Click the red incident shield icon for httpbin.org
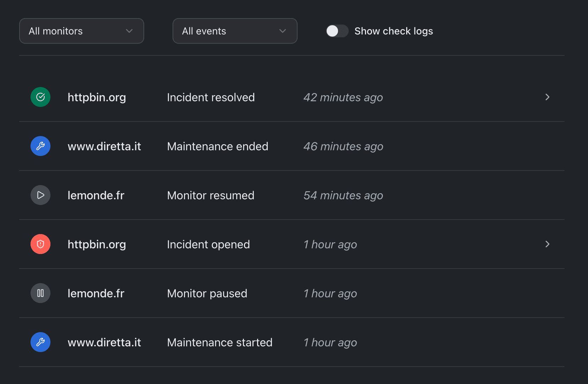 pyautogui.click(x=40, y=244)
